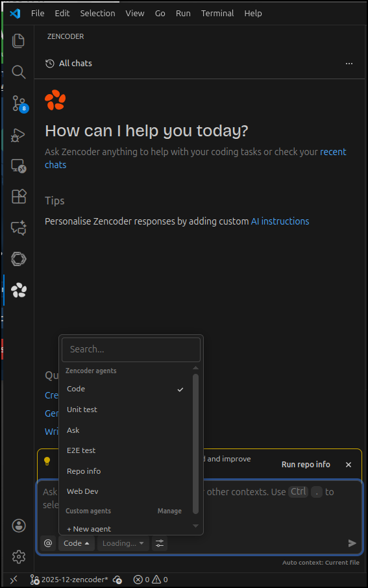
Task: Open the Terminal menu
Action: (217, 14)
